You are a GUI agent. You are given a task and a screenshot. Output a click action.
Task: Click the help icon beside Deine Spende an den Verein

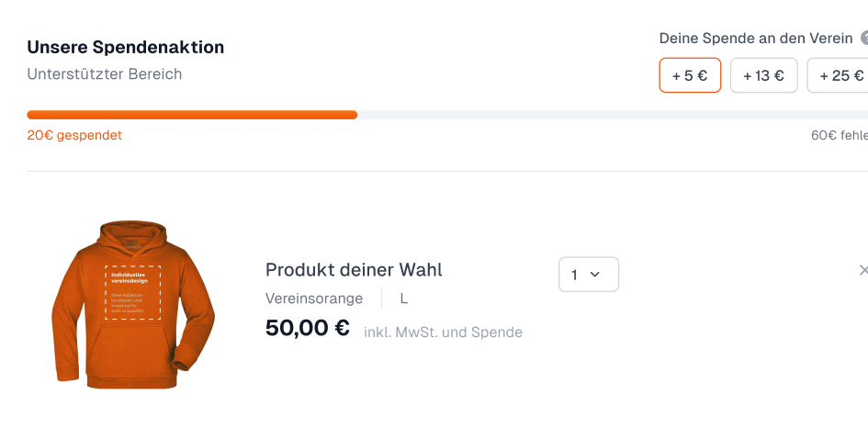(864, 39)
